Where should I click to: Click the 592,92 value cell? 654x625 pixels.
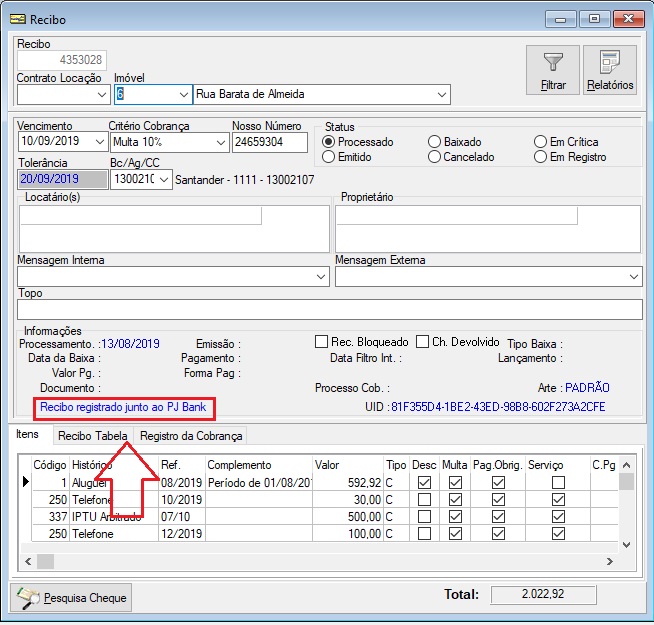pos(348,483)
